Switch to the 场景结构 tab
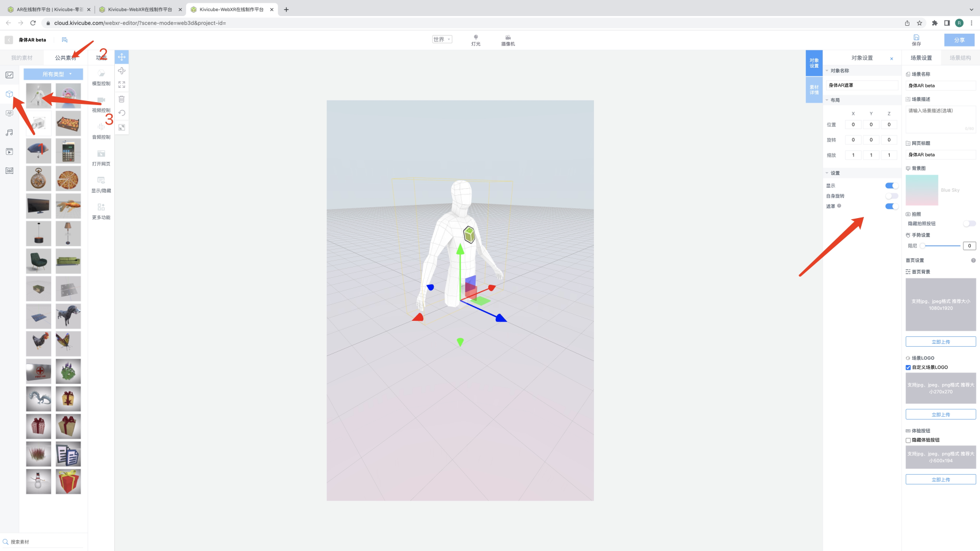The width and height of the screenshot is (980, 551). (960, 58)
